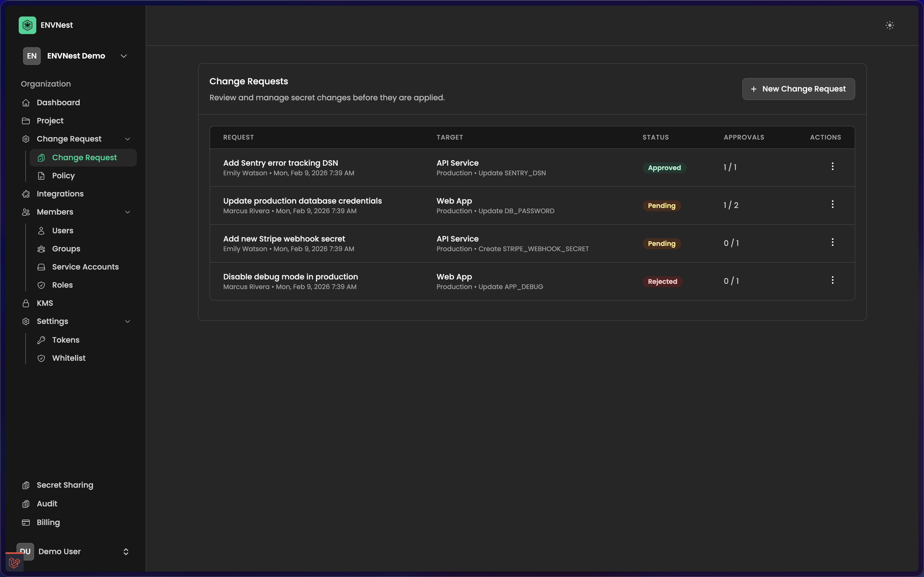Open actions menu for Add Sentry error tracking DSN
924x577 pixels.
coord(832,167)
